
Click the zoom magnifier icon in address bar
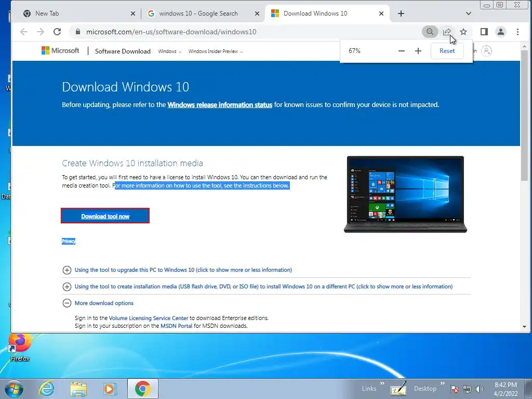coord(430,32)
